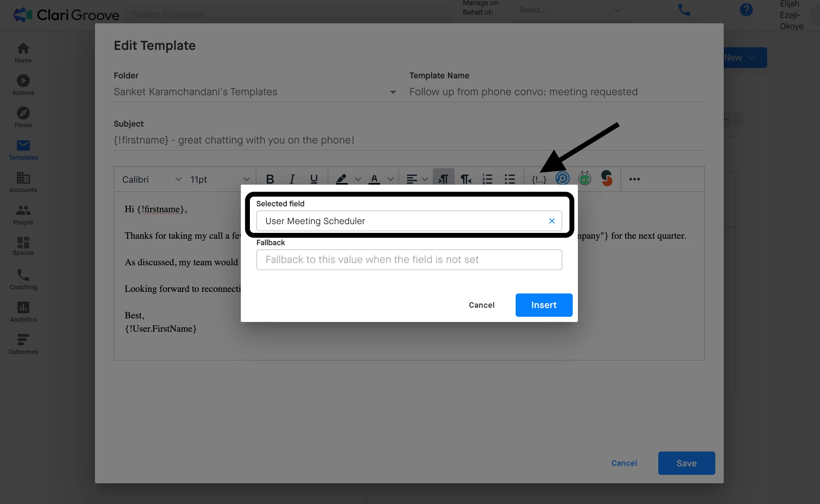Go to Flows in sidebar
Screen dimensions: 820x504
[23, 117]
